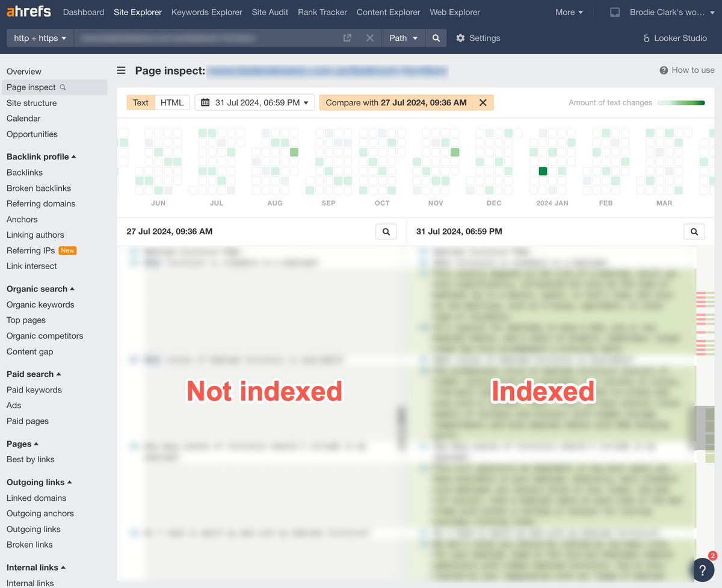
Task: Open Referring IPs report marked New
Action: [x=31, y=251]
